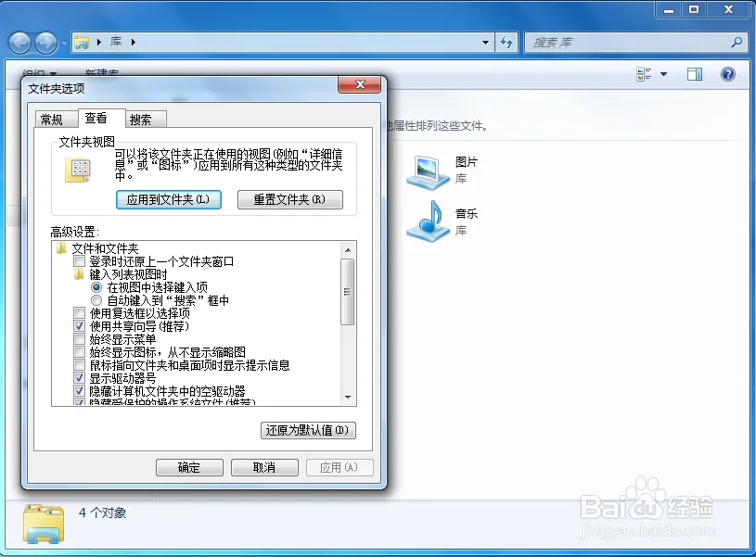Click in the 搜索 库 search field
Viewport: 756px width, 557px height.
pos(629,43)
